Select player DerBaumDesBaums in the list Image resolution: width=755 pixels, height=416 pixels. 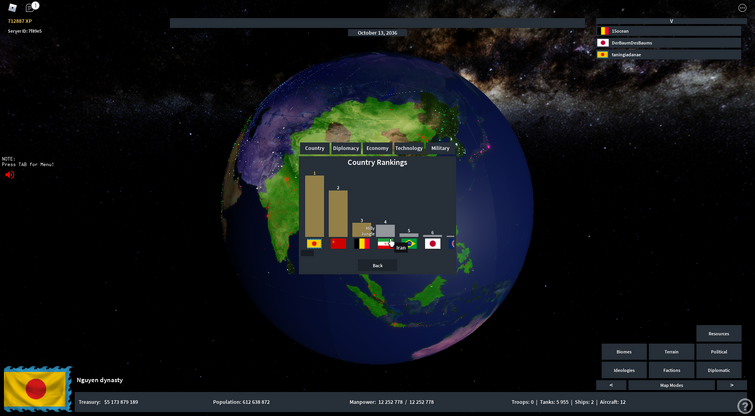(x=669, y=43)
